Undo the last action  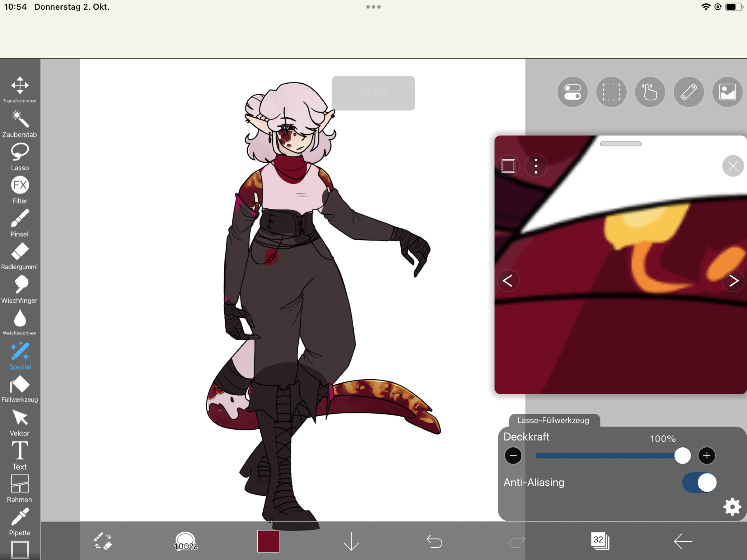(x=434, y=541)
